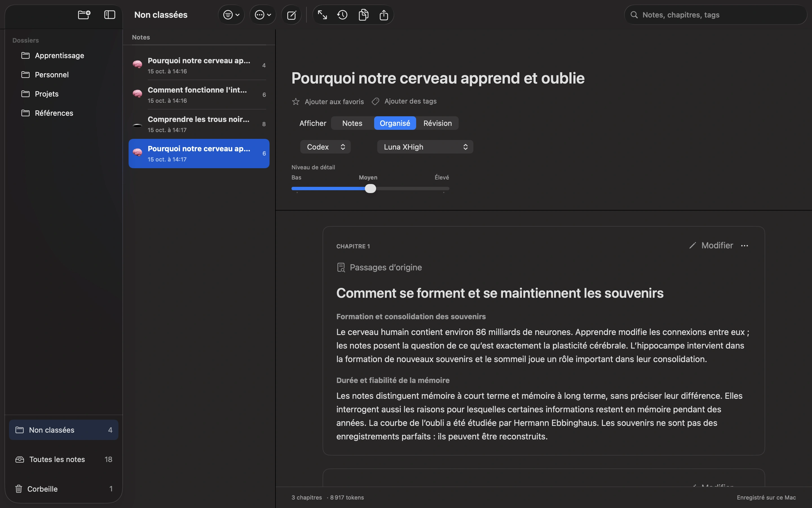This screenshot has height=508, width=812.
Task: Open the Comment fonctionne l'int... note
Action: pos(199,95)
